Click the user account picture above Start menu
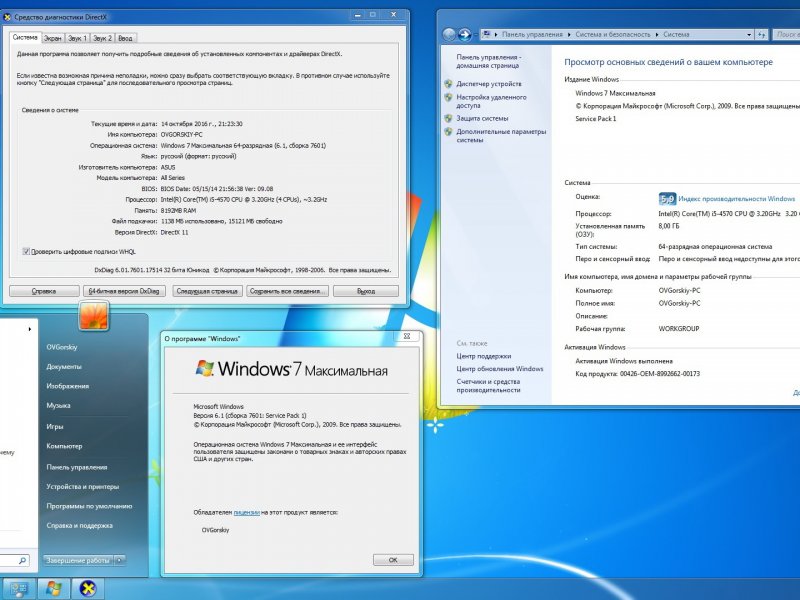The height and width of the screenshot is (600, 800). (94, 315)
